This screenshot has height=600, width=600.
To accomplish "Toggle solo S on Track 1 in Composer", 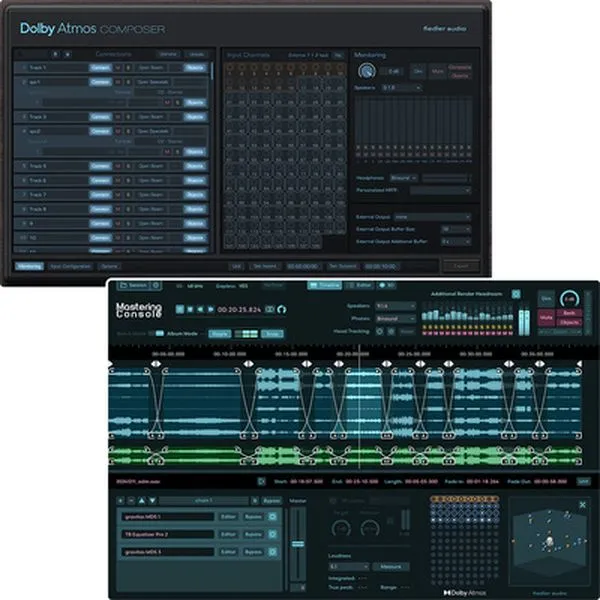I will pyautogui.click(x=129, y=68).
